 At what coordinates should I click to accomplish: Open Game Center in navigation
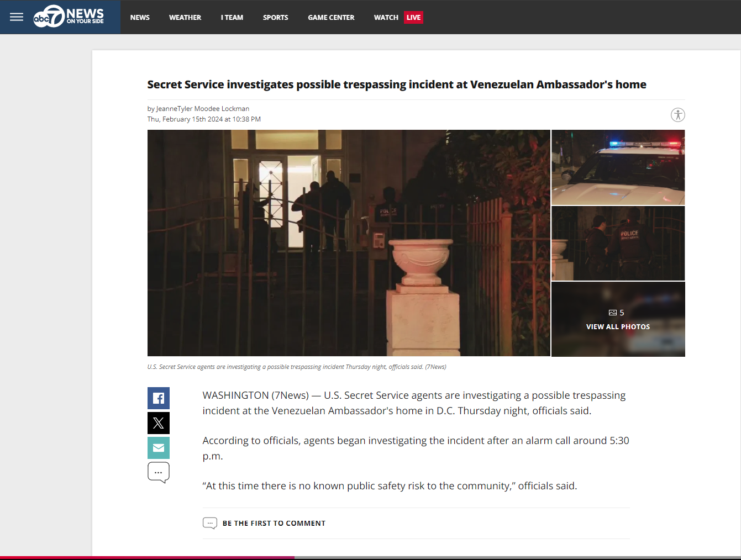(x=331, y=18)
